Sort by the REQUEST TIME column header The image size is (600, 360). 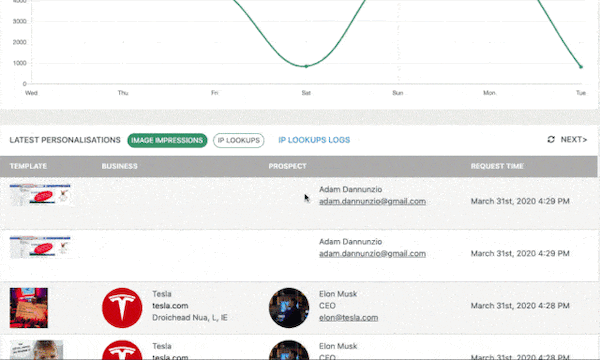[497, 166]
